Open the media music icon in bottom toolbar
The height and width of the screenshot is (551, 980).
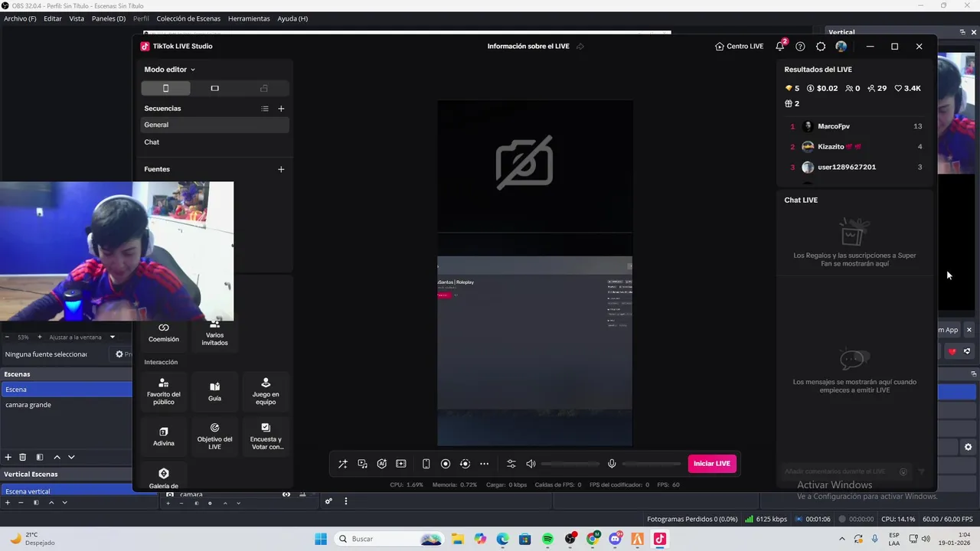pos(362,464)
